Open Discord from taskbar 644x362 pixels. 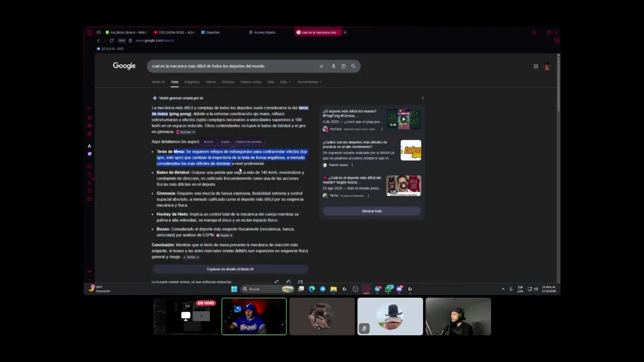pos(399,289)
